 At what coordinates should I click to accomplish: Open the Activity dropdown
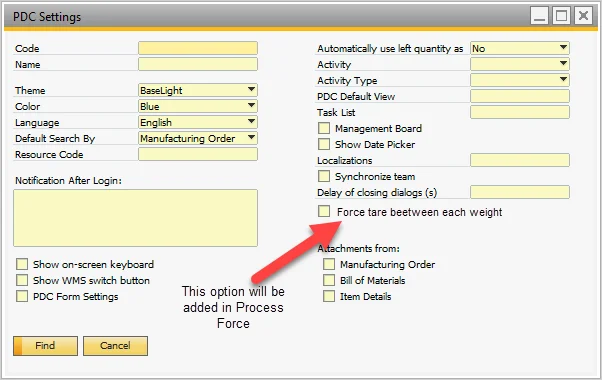(x=520, y=64)
